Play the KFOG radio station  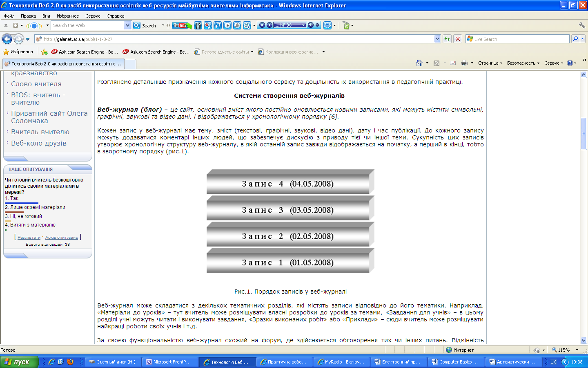[x=269, y=25]
